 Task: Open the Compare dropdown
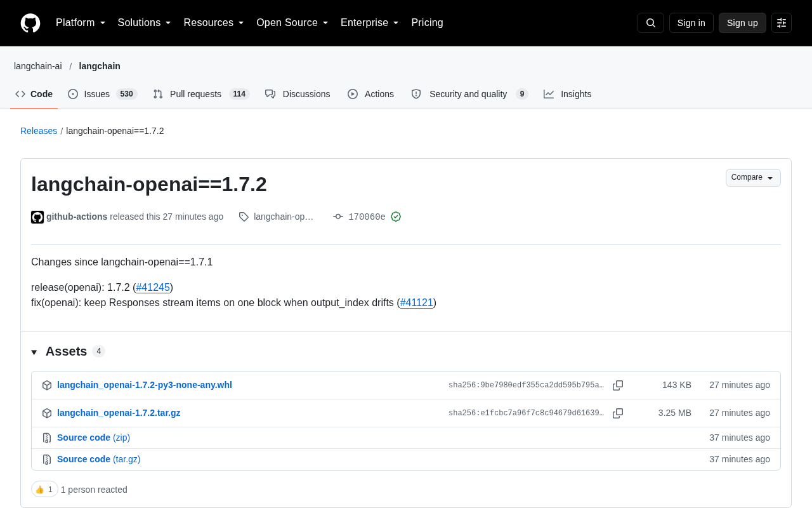coord(753,178)
